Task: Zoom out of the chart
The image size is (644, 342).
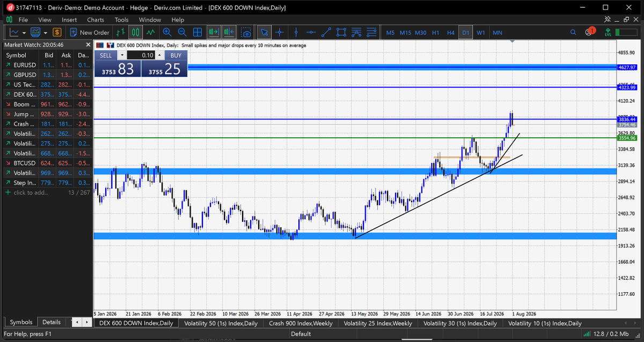Action: coord(182,32)
